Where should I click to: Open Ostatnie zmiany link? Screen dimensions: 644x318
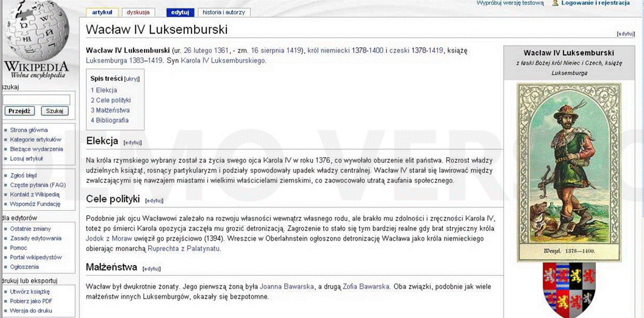30,229
